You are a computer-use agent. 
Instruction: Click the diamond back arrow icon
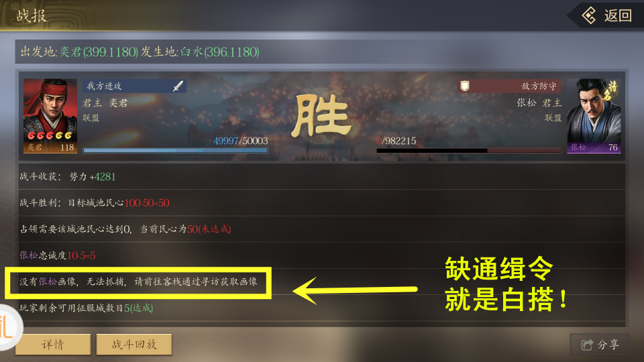point(590,15)
